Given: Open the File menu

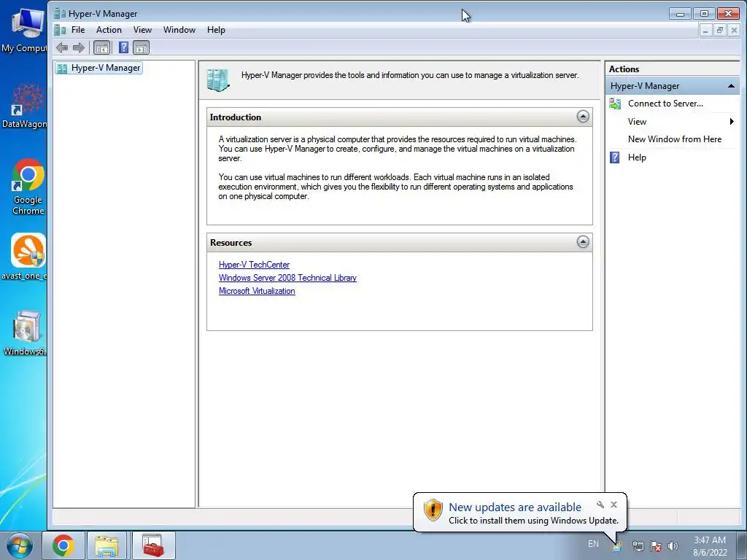Looking at the screenshot, I should 78,30.
